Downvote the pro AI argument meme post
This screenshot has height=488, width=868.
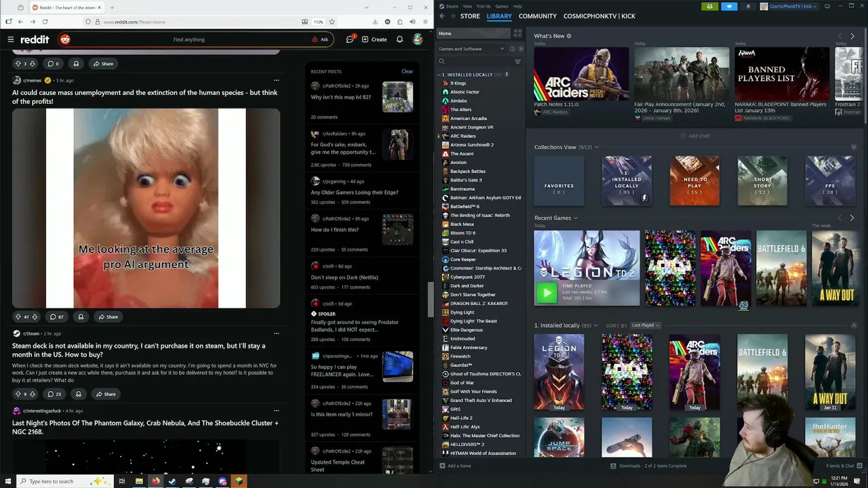tap(34, 317)
